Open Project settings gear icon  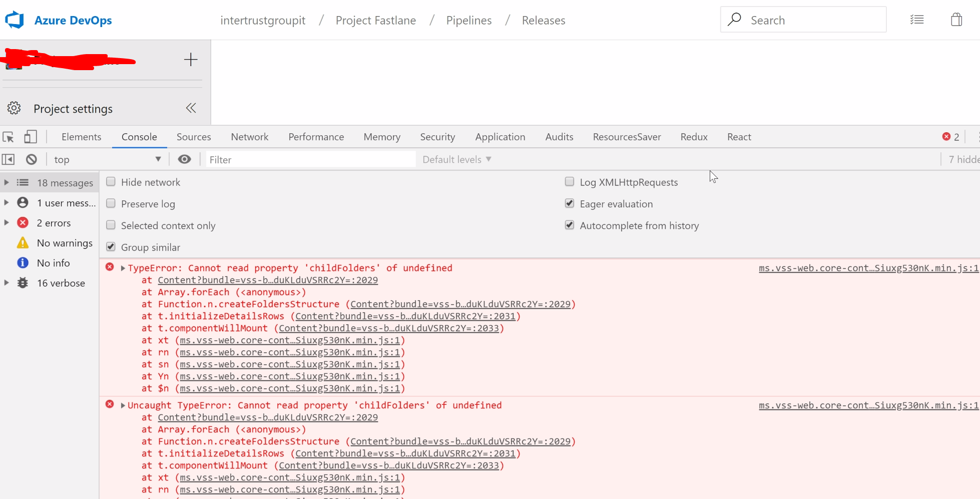(x=14, y=108)
